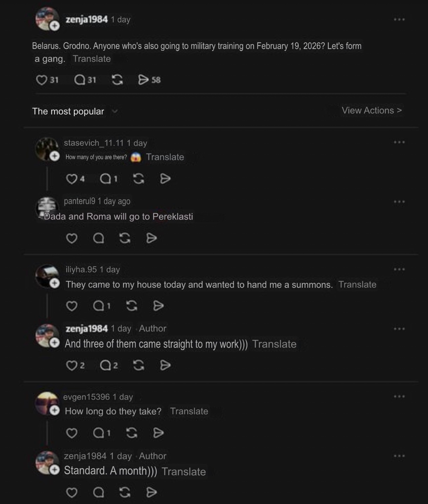Image resolution: width=428 pixels, height=504 pixels.
Task: Repost evgen15396's comment
Action: [x=132, y=433]
